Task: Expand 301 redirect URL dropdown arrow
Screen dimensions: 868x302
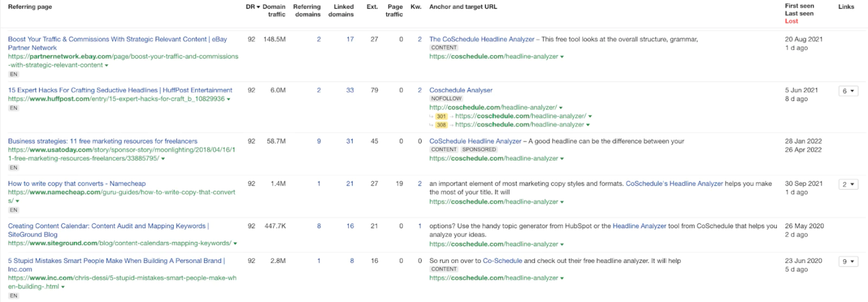Action: tap(590, 116)
